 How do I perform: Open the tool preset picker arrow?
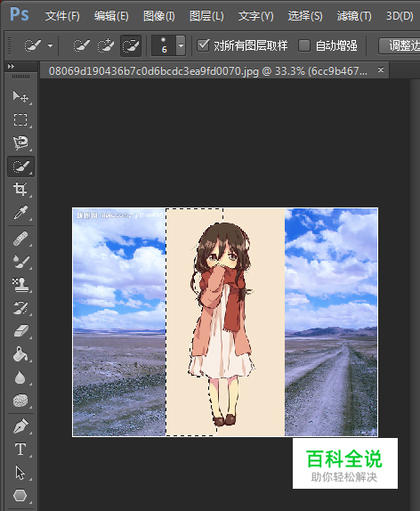(50, 46)
